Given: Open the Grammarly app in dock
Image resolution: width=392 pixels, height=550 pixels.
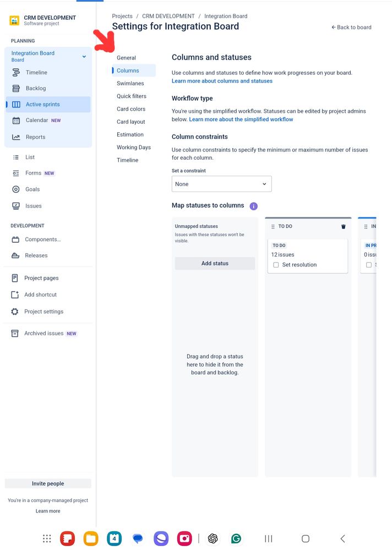Looking at the screenshot, I should (x=236, y=538).
